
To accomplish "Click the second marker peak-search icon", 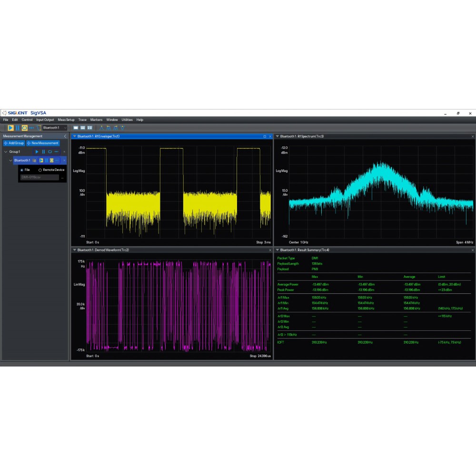I will tap(109, 128).
